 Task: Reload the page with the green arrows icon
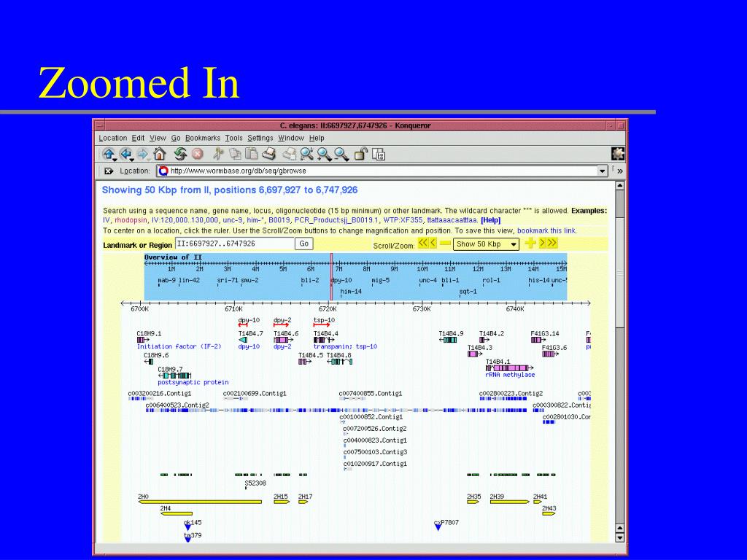pyautogui.click(x=179, y=154)
